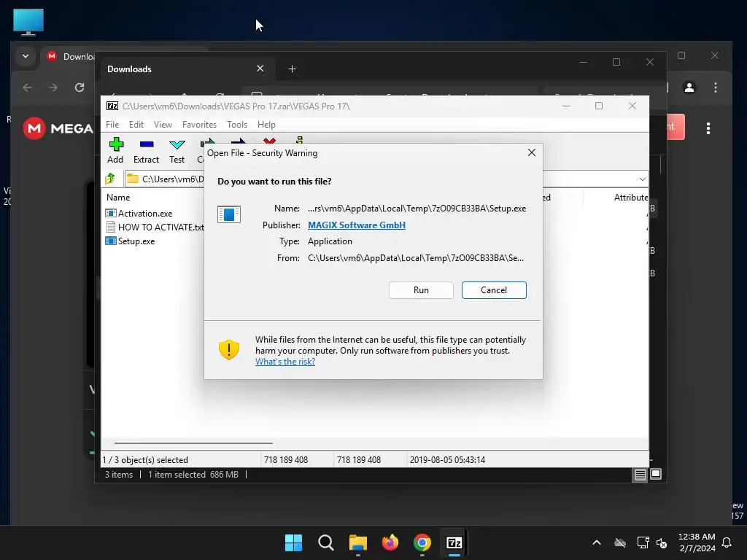Click the network tray icon
This screenshot has width=747, height=560.
[x=643, y=542]
